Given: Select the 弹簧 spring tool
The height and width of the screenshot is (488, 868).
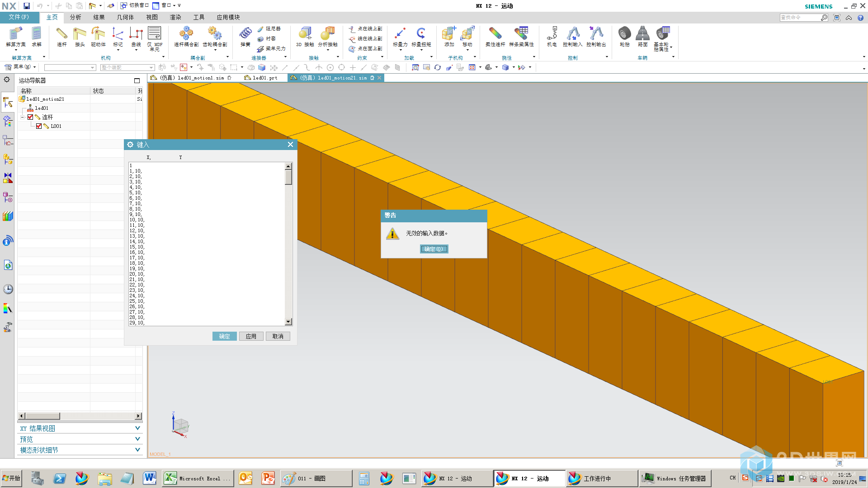Looking at the screenshot, I should 245,37.
